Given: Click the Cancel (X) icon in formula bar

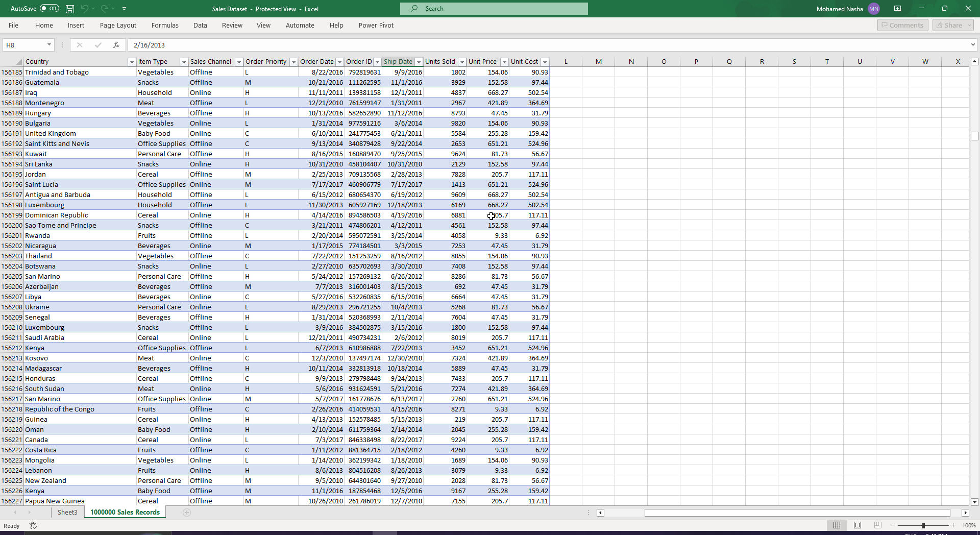Looking at the screenshot, I should (79, 45).
